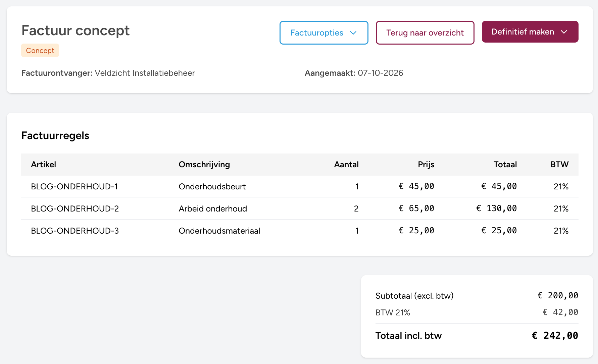598x364 pixels.
Task: Click the Aantal column header
Action: pyautogui.click(x=346, y=165)
